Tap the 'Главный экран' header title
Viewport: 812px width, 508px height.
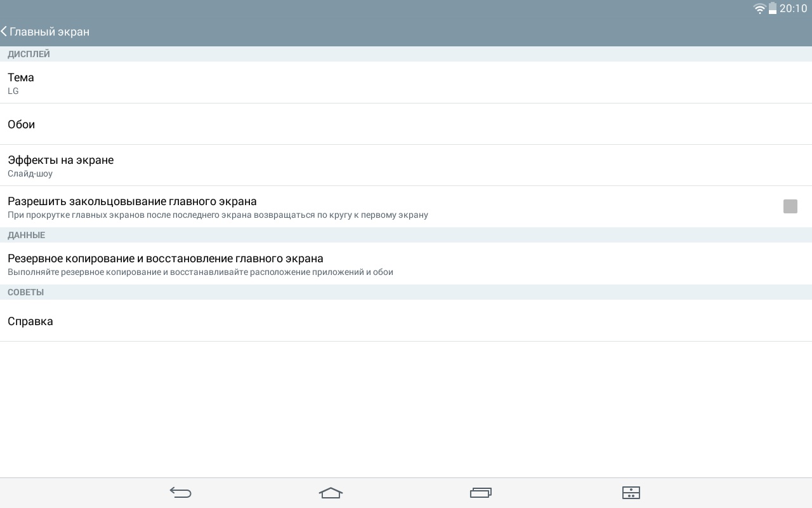click(49, 32)
